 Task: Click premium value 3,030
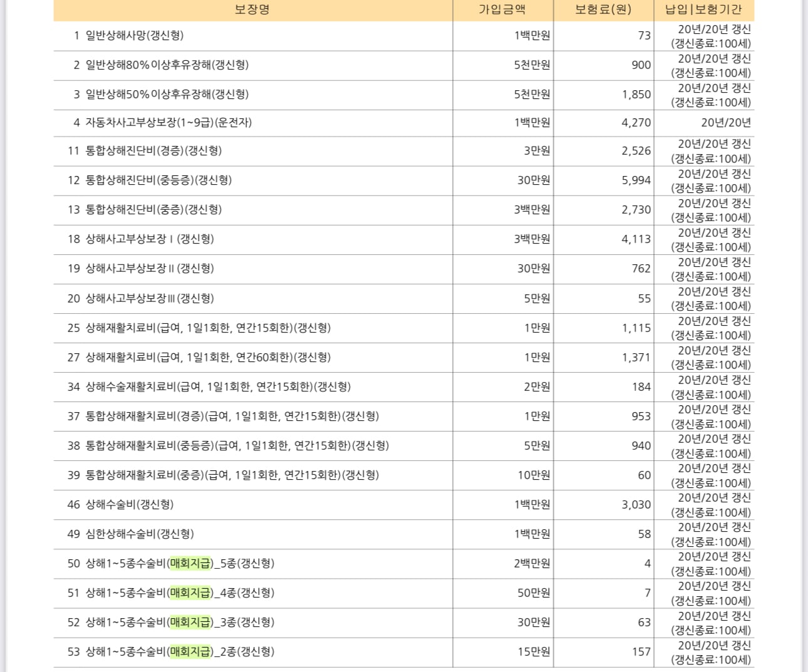[636, 505]
